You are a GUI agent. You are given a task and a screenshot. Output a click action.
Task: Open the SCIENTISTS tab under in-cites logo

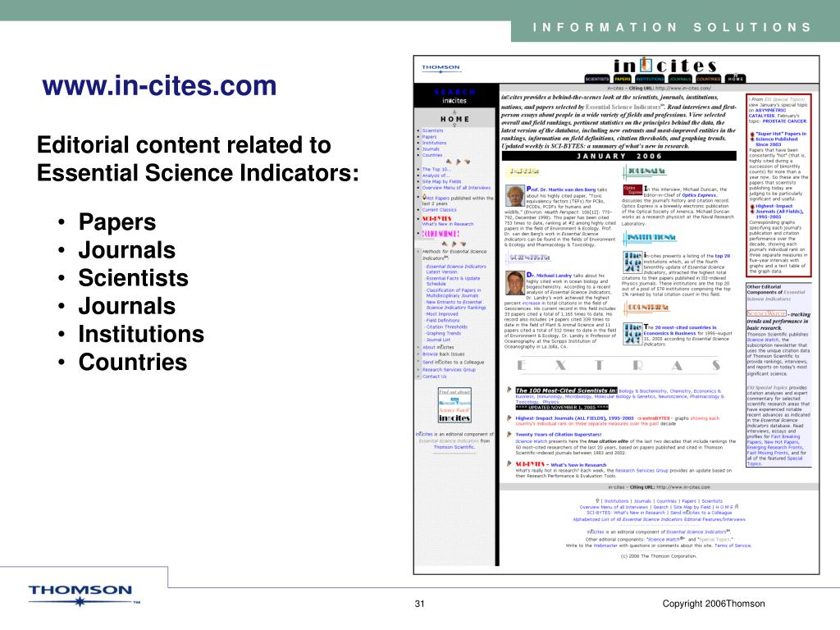(597, 79)
